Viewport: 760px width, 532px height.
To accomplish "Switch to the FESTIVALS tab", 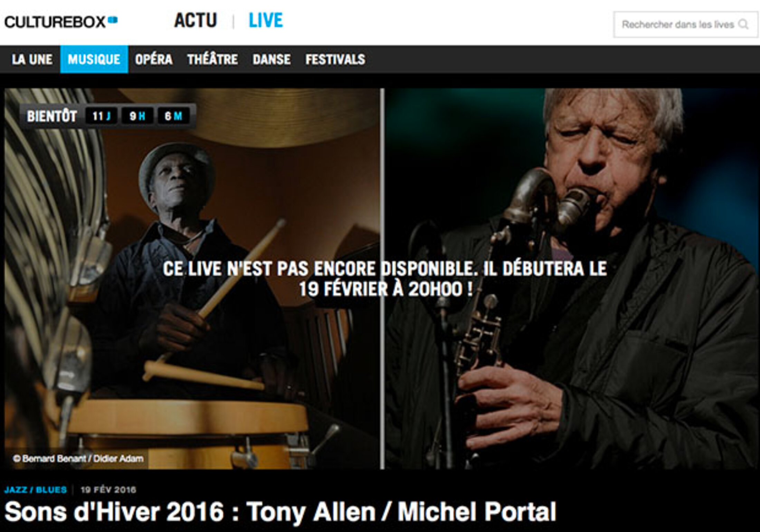I will click(335, 59).
